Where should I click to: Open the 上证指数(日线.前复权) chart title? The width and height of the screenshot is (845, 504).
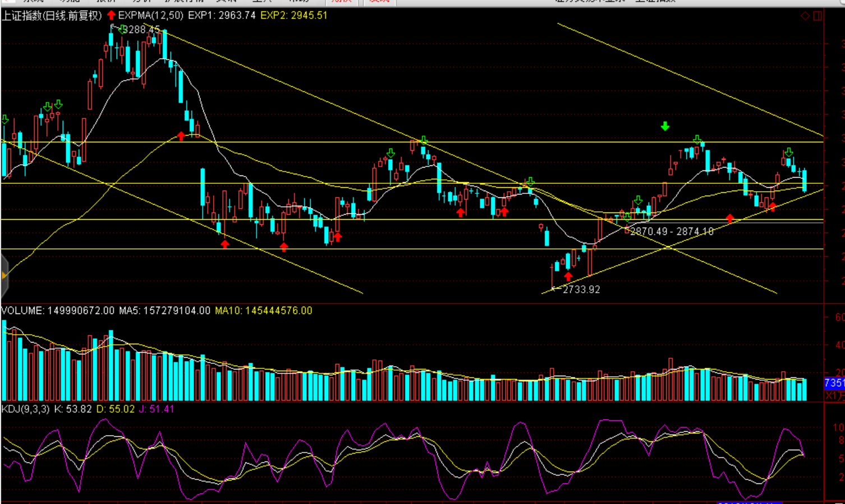[52, 16]
